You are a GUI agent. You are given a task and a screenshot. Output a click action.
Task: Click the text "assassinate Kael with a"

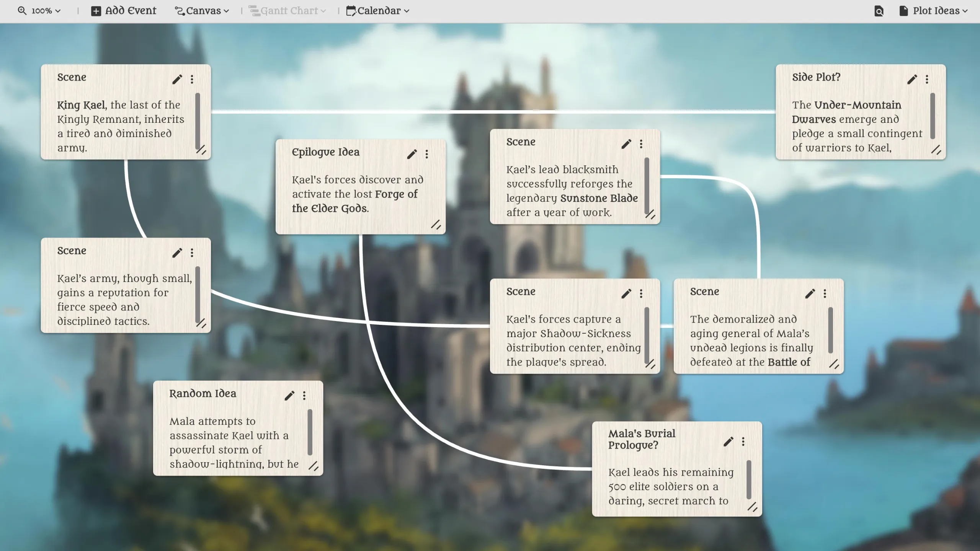coord(229,436)
